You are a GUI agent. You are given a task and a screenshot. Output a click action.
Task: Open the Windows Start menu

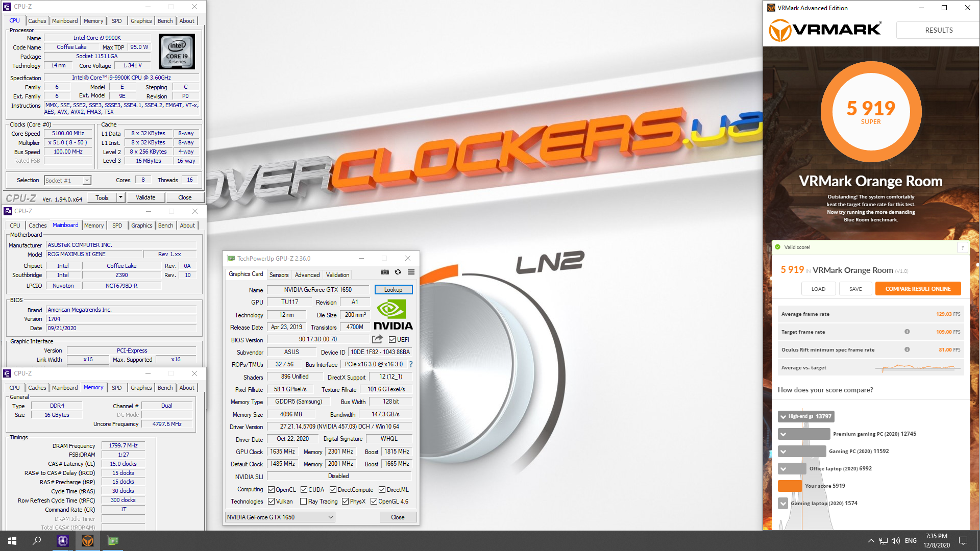point(12,541)
